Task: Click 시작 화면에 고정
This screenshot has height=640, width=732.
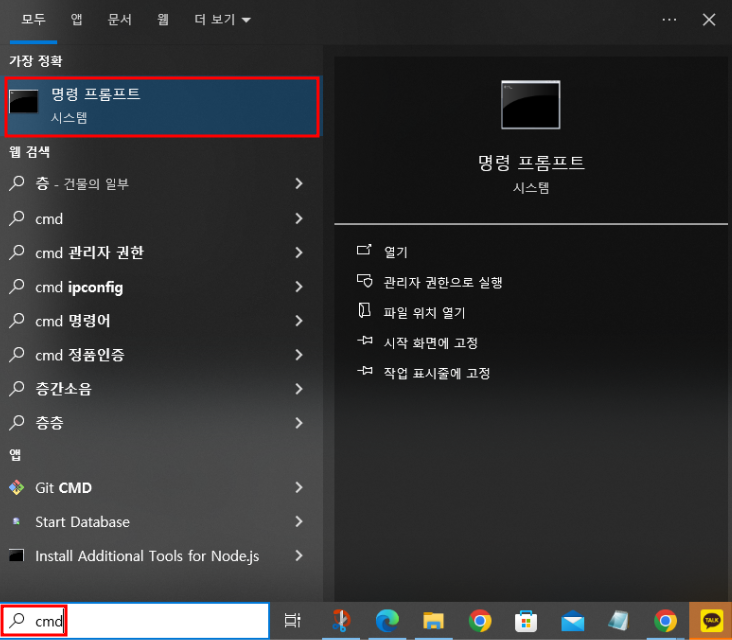Action: click(x=430, y=343)
